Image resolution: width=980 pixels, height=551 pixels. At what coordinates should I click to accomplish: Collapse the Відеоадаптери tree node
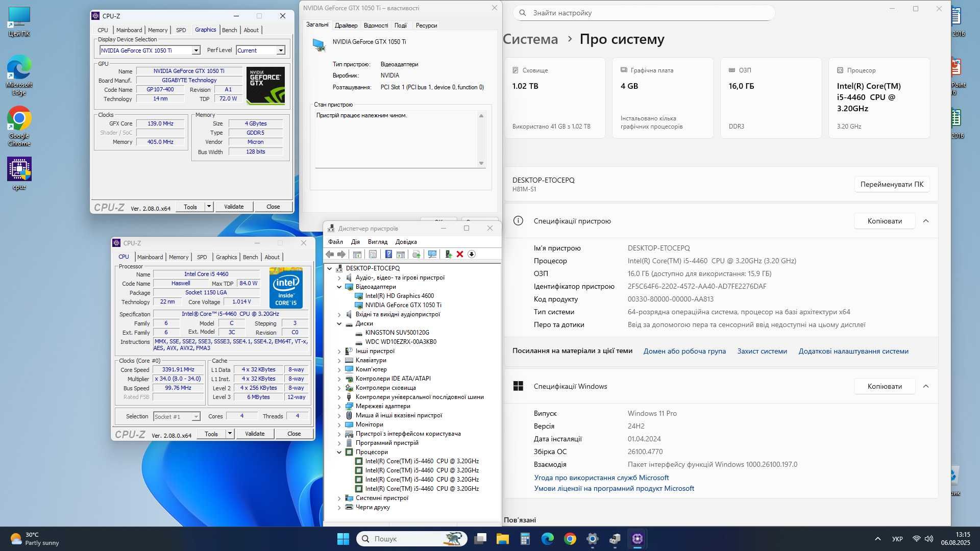point(339,287)
